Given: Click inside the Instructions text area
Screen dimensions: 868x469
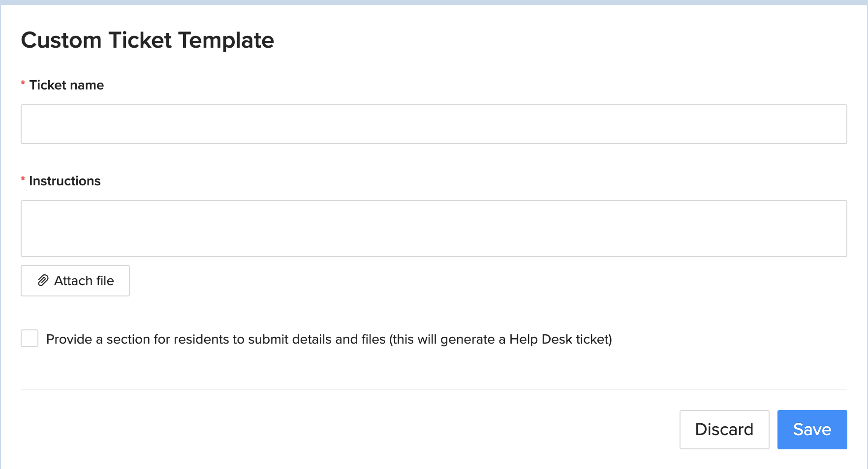Looking at the screenshot, I should click(434, 229).
